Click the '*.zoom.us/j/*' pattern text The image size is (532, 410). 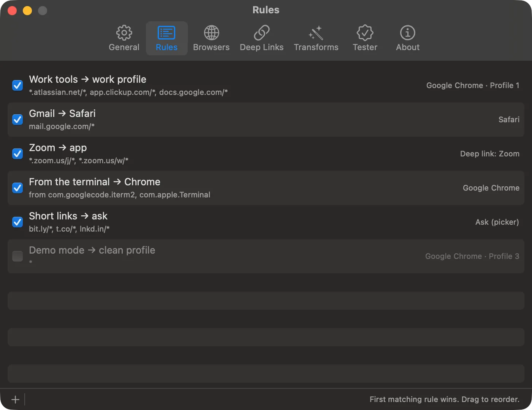tap(53, 161)
